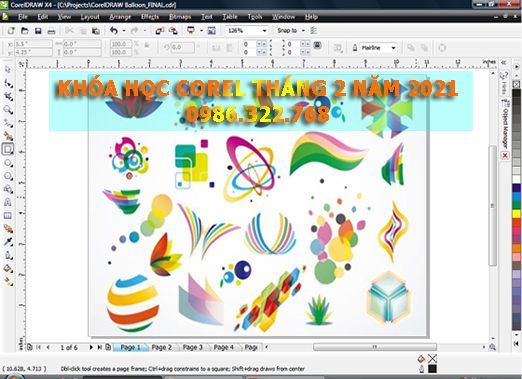Open the Snap to dropdown
522x379 pixels.
coord(303,31)
